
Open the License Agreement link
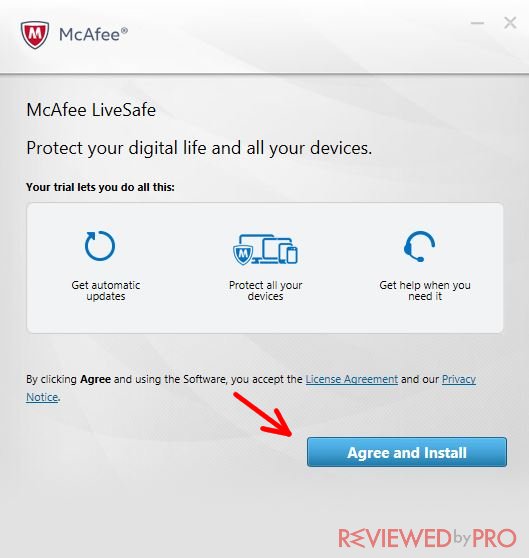point(351,379)
